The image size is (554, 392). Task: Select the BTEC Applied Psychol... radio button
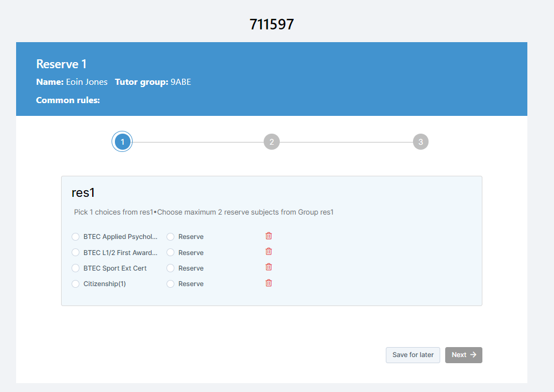75,237
